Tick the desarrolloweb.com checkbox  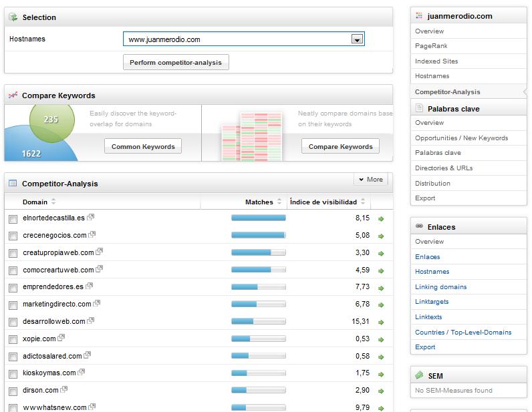pos(13,322)
